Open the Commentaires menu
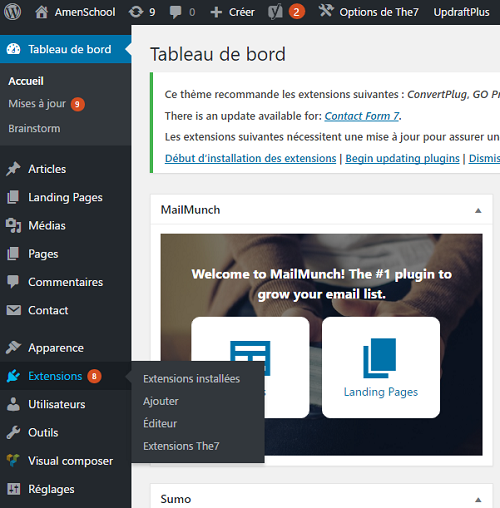 pyautogui.click(x=65, y=282)
